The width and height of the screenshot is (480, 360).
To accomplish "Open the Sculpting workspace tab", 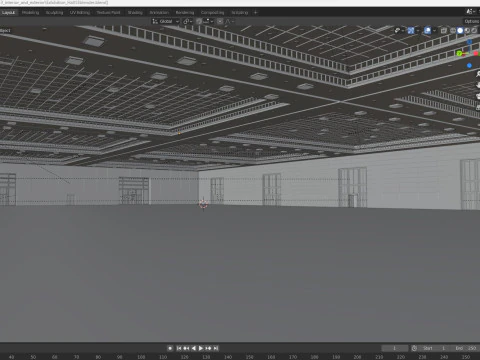I will click(x=54, y=13).
